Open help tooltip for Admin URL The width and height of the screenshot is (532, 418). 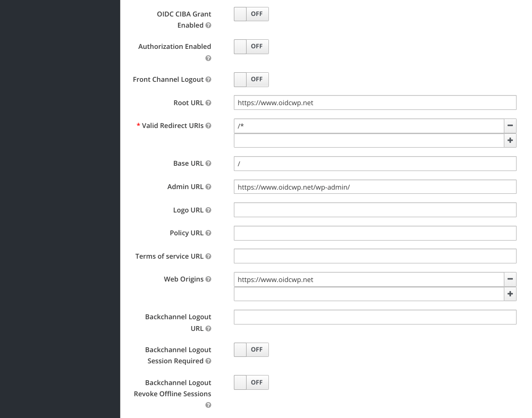click(208, 186)
